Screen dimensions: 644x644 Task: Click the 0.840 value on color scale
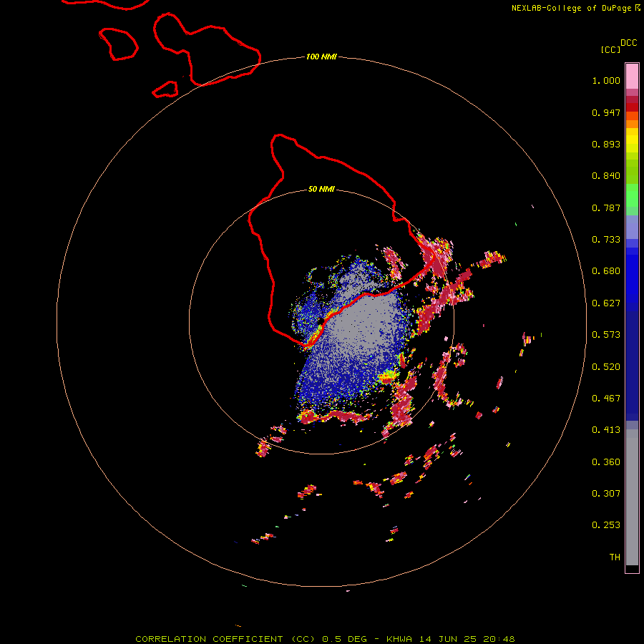[606, 176]
